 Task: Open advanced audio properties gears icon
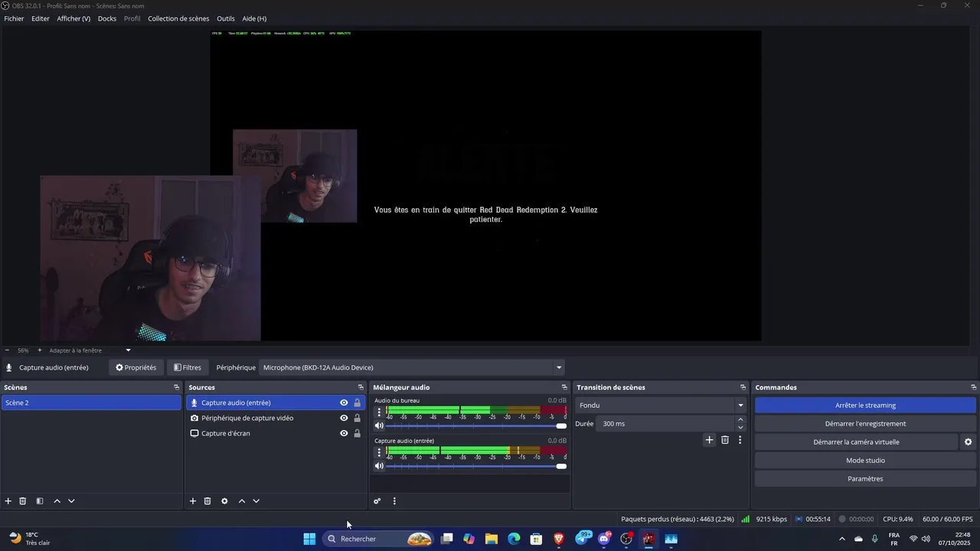click(x=377, y=501)
